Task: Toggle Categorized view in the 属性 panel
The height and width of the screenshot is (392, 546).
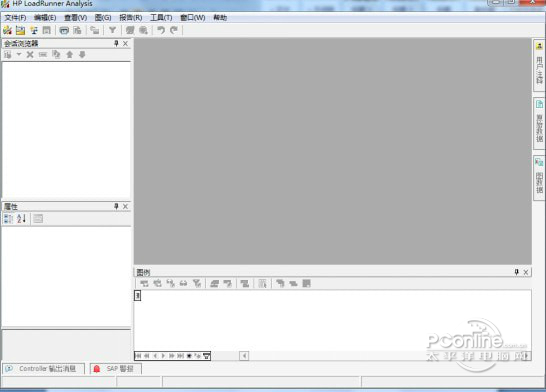Action: (x=8, y=219)
